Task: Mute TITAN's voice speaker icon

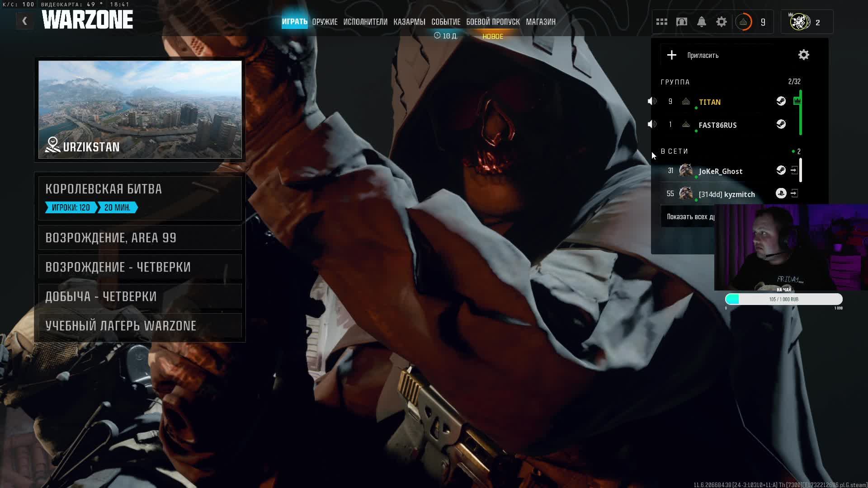Action: click(652, 102)
